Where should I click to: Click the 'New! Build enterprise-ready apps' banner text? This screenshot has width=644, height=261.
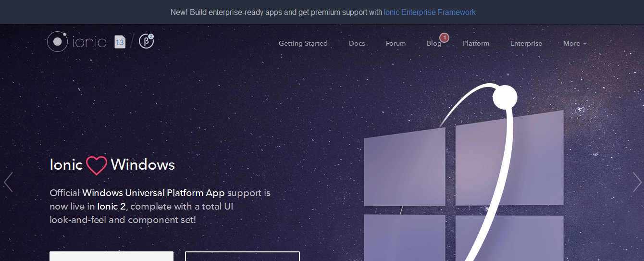276,12
